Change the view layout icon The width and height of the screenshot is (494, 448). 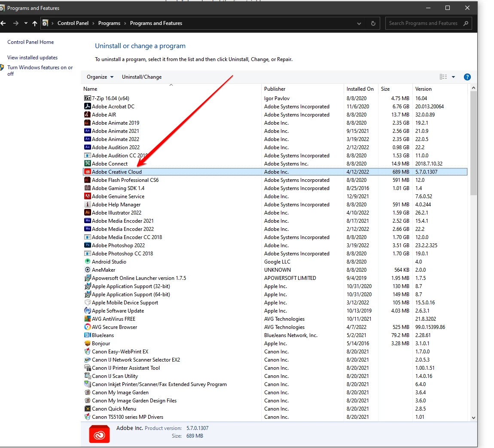pos(443,77)
